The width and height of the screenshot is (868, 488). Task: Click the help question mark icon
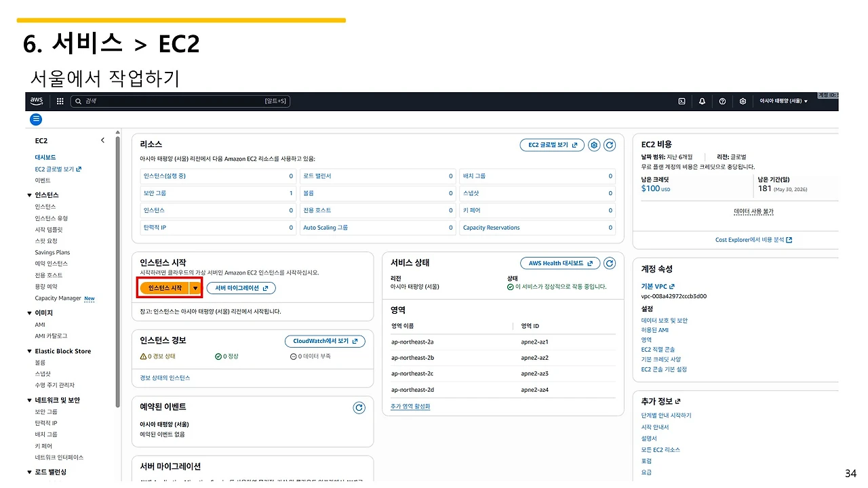pos(722,101)
